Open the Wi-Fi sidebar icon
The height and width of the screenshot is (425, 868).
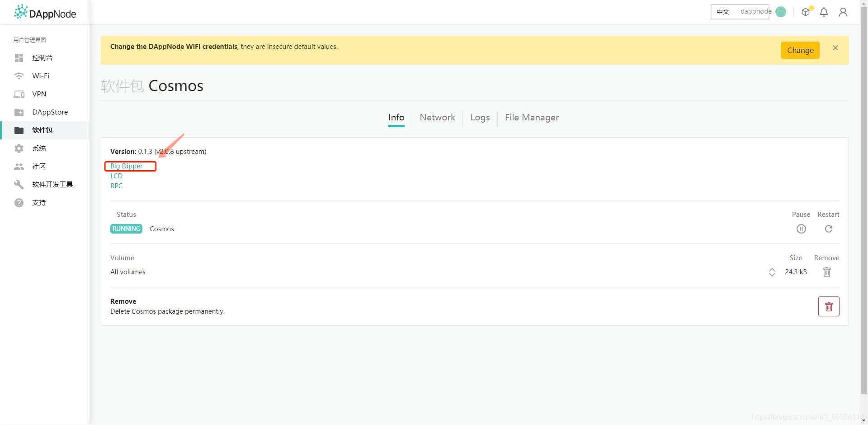(x=19, y=76)
